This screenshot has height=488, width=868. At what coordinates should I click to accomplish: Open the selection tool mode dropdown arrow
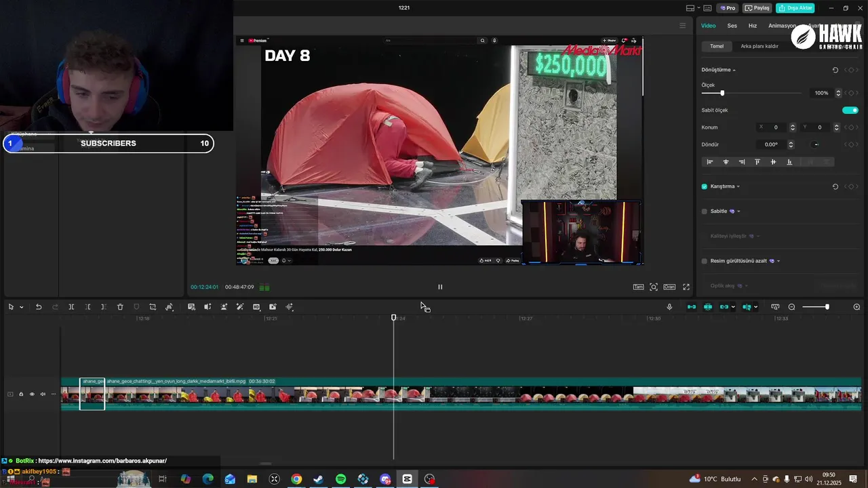point(21,307)
